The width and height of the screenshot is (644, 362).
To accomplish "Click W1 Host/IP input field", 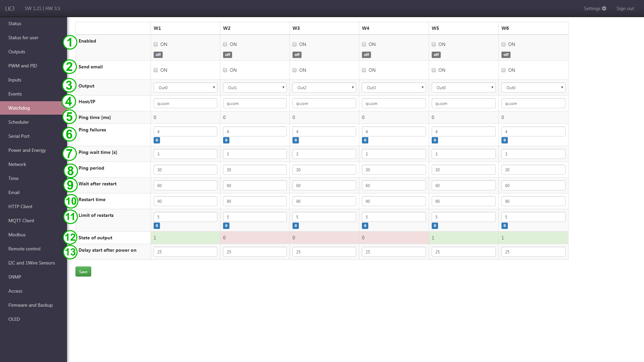I will coord(185,103).
